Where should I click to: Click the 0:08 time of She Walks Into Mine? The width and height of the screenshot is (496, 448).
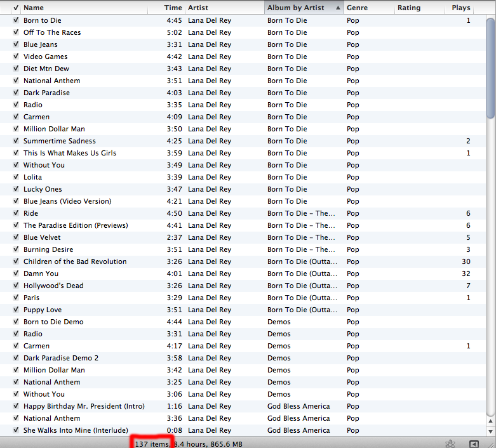(175, 430)
